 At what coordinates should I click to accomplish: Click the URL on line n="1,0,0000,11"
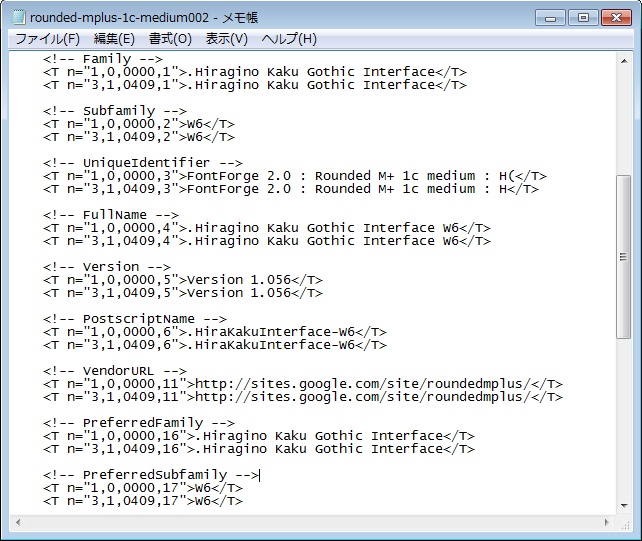pyautogui.click(x=363, y=384)
